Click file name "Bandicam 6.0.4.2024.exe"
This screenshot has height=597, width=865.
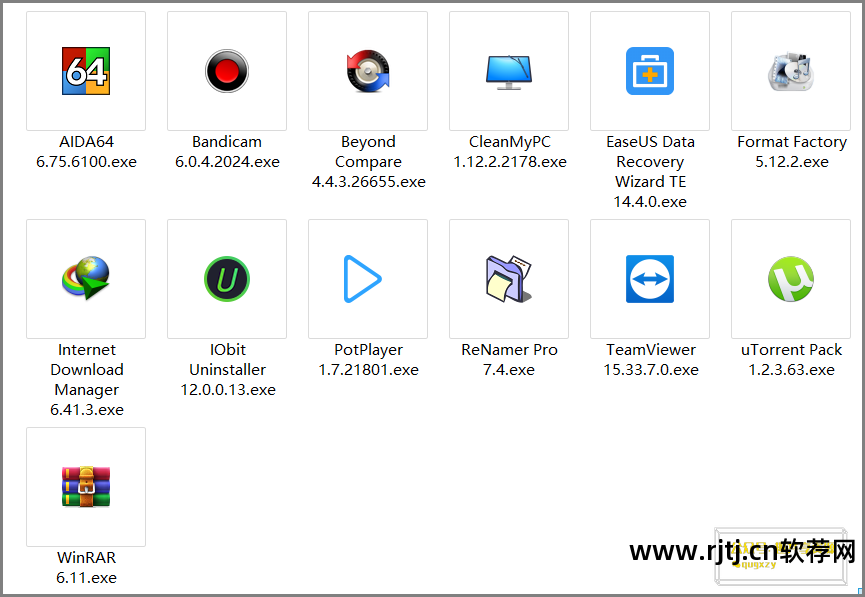(227, 152)
